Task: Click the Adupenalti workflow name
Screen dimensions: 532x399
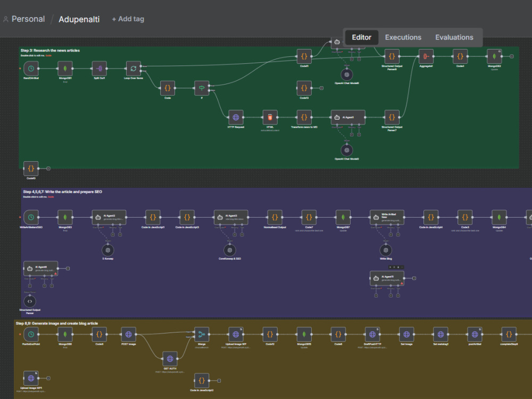Action: coord(79,19)
